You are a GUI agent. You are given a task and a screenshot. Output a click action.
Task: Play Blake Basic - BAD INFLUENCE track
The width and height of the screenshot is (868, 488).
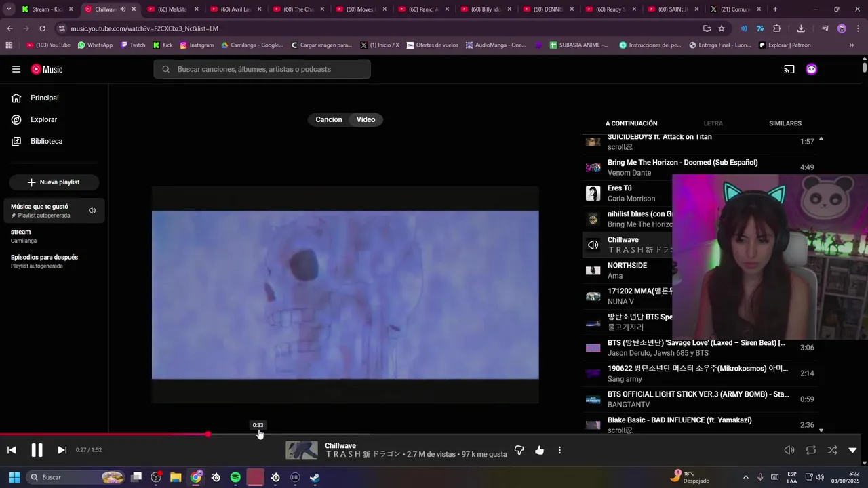701,425
